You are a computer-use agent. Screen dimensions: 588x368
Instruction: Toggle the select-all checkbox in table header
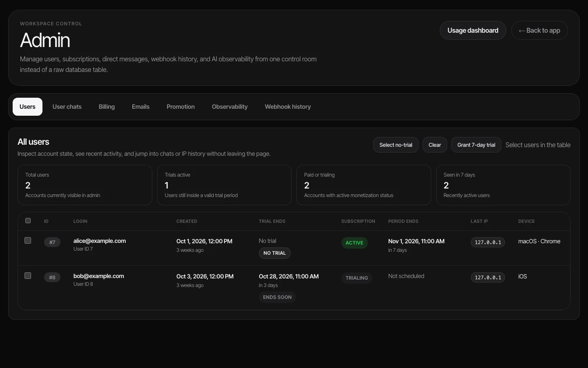(x=28, y=221)
